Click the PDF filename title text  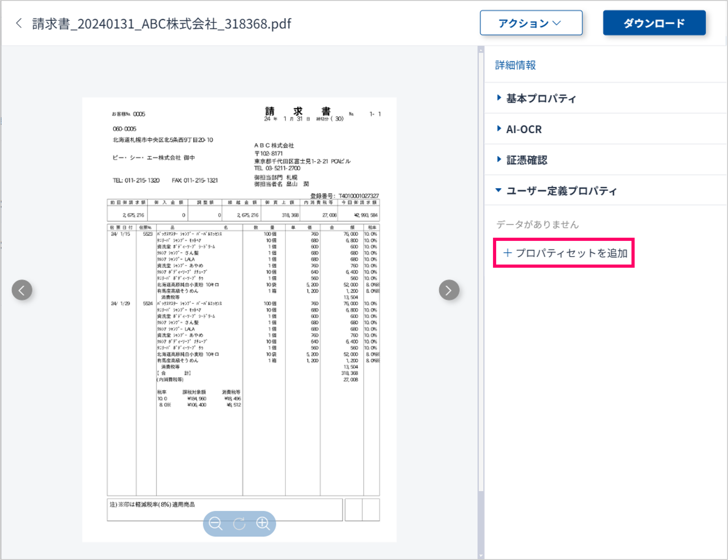point(161,24)
